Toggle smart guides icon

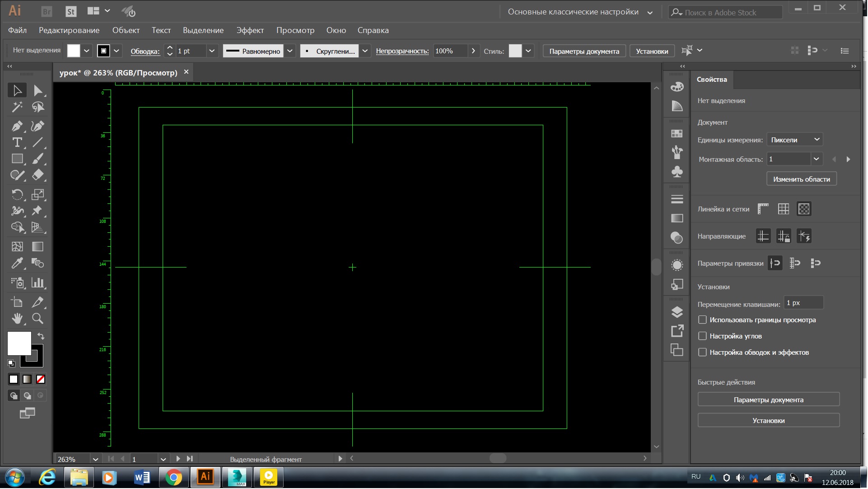pyautogui.click(x=804, y=236)
